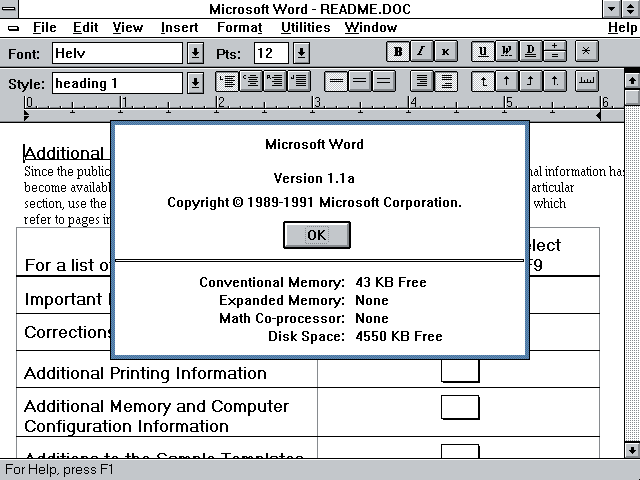640x480 pixels.
Task: Open the Pts size dropdown arrow
Action: [302, 53]
